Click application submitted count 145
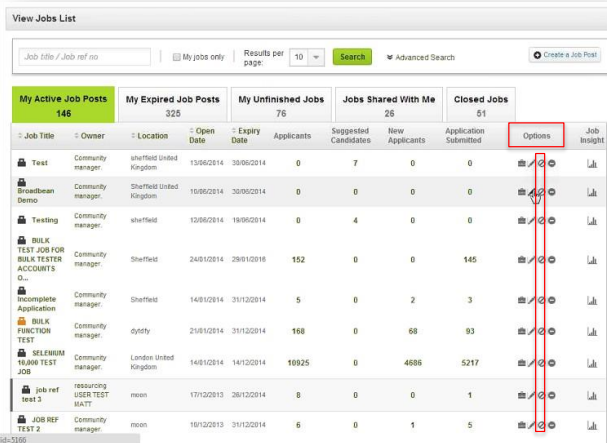 [470, 260]
